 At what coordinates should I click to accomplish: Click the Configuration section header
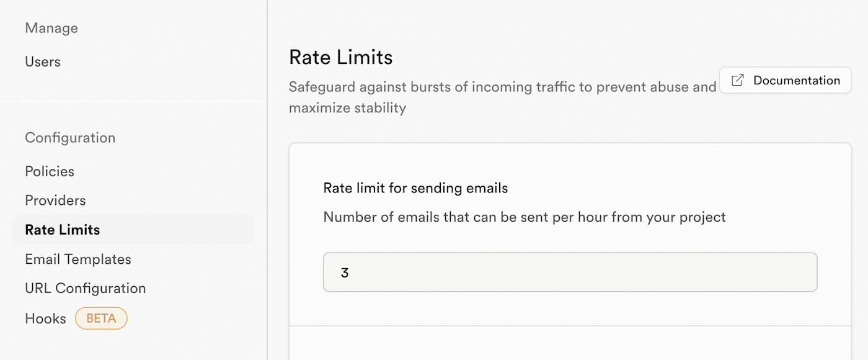(70, 137)
